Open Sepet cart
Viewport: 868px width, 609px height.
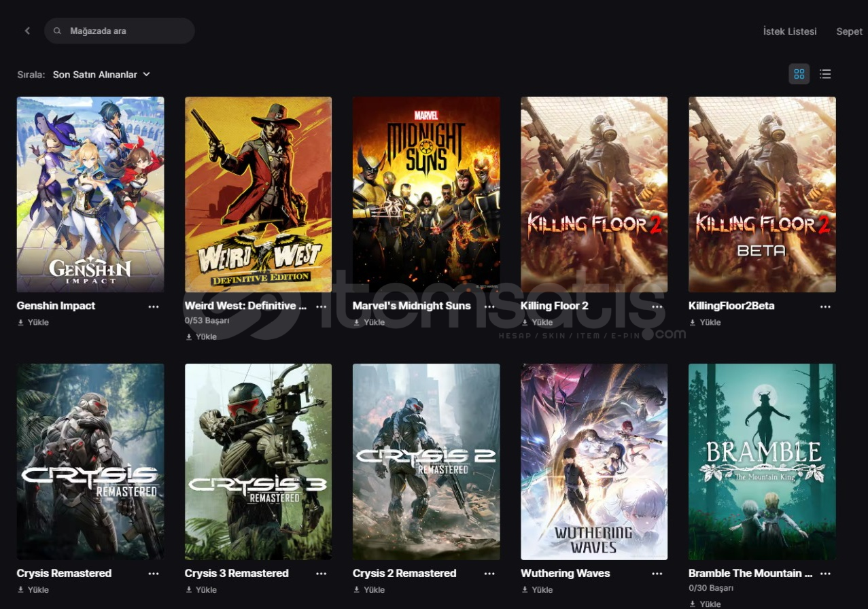[849, 31]
